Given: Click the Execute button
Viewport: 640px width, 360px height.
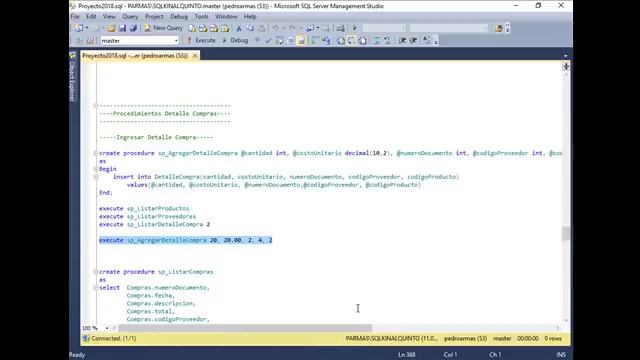Looking at the screenshot, I should 201,40.
